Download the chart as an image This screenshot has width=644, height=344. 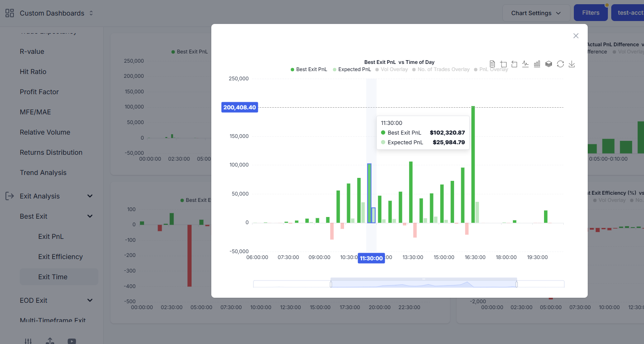pyautogui.click(x=572, y=64)
